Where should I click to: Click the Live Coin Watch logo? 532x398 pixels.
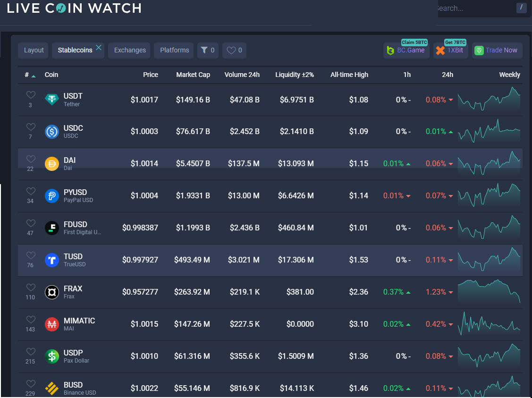click(x=74, y=8)
